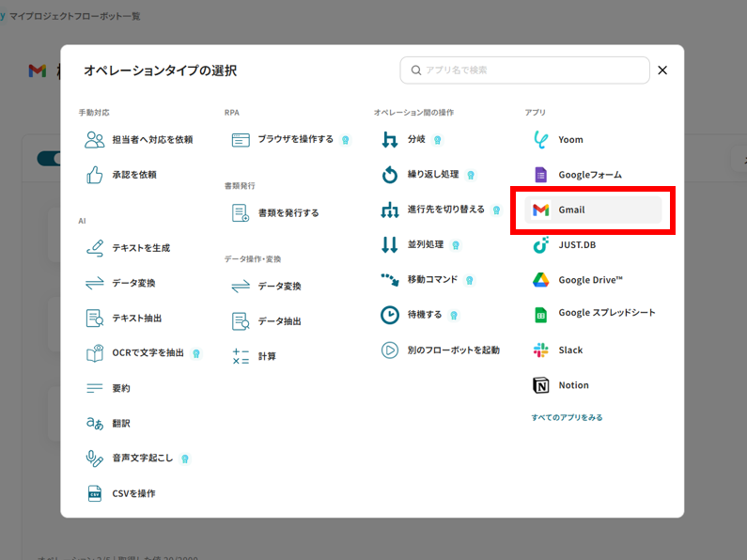Choose the Google Drive app icon
The height and width of the screenshot is (560, 747).
pyautogui.click(x=540, y=280)
